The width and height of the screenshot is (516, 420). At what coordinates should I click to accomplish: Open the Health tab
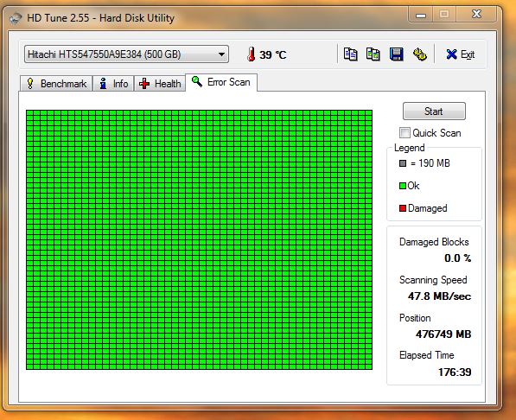tap(160, 84)
